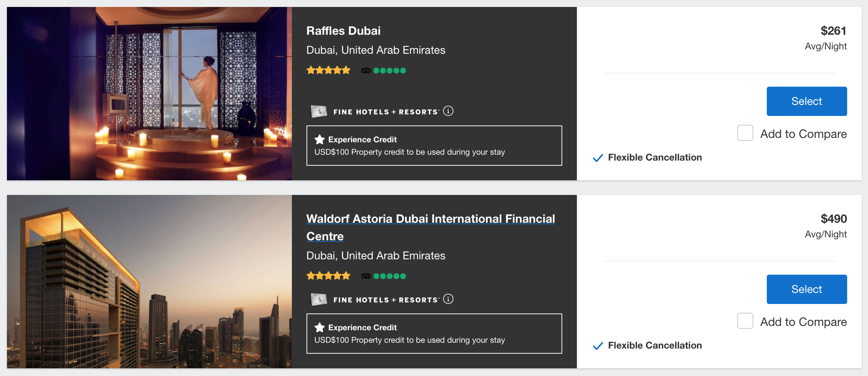The image size is (868, 376).
Task: Click the info icon beside Raffles Dubai's Fine Hotels + Resorts
Action: 448,111
